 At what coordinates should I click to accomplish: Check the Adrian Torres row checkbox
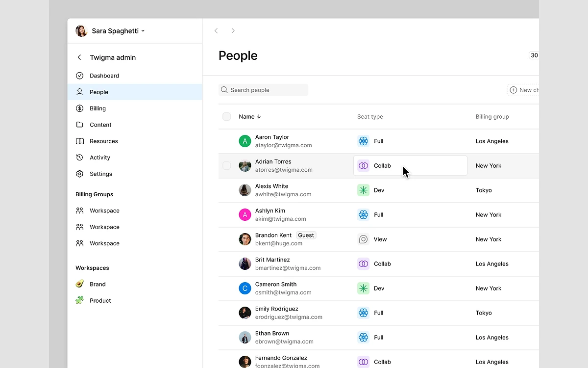tap(226, 165)
